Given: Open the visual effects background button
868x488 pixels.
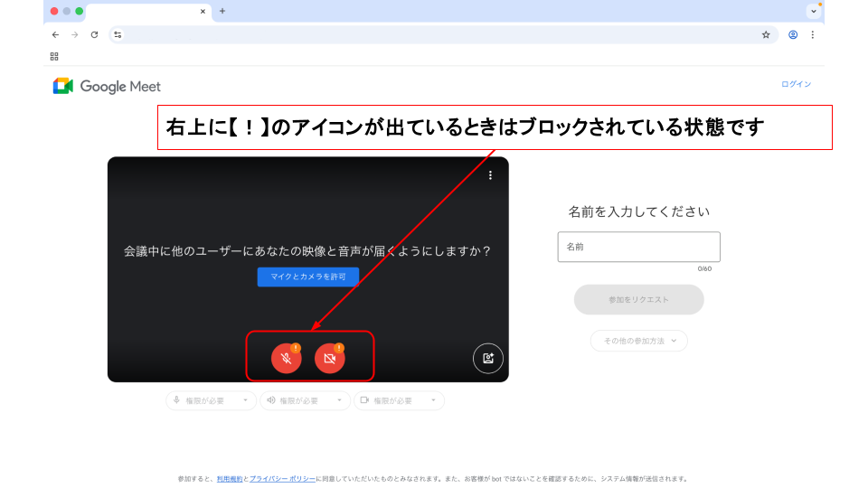Looking at the screenshot, I should click(x=488, y=358).
